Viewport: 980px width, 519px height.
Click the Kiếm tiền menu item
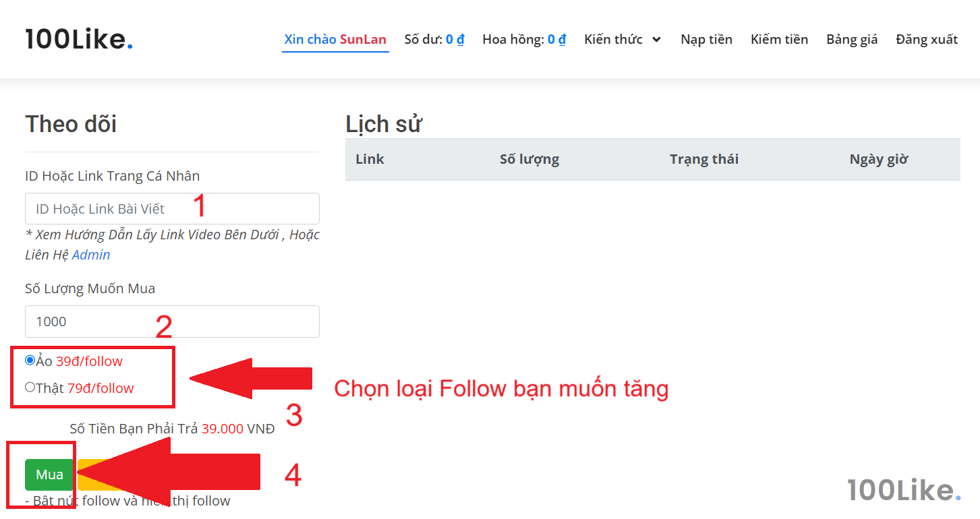click(x=779, y=39)
